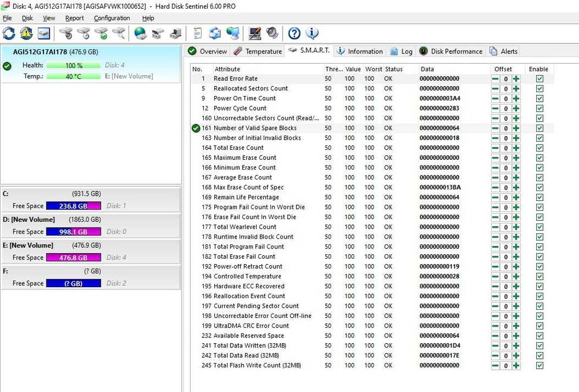Viewport: 579px width, 392px height.
Task: Toggle Enable checkbox for Total Data Written (32MB)
Action: [540, 346]
